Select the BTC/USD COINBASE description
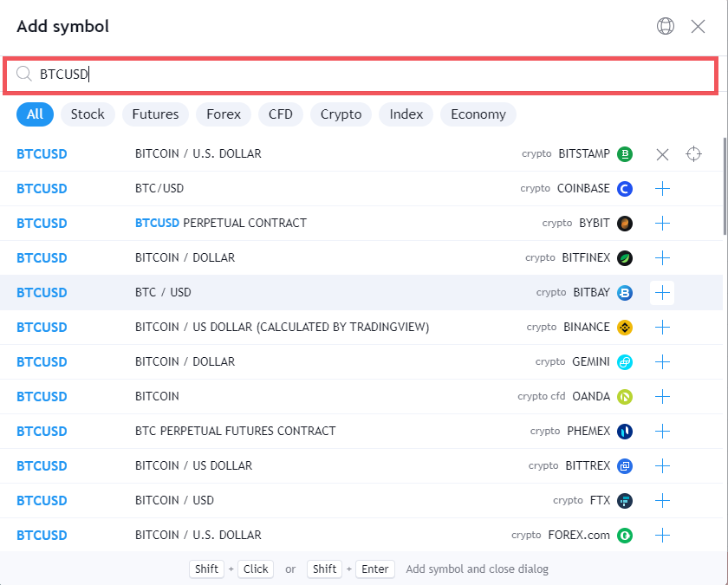The width and height of the screenshot is (728, 585). click(159, 189)
